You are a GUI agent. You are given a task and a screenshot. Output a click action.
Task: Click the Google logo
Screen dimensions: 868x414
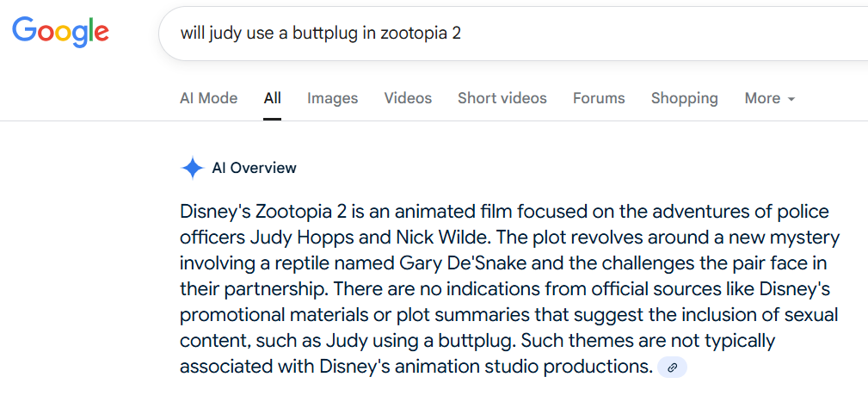60,31
